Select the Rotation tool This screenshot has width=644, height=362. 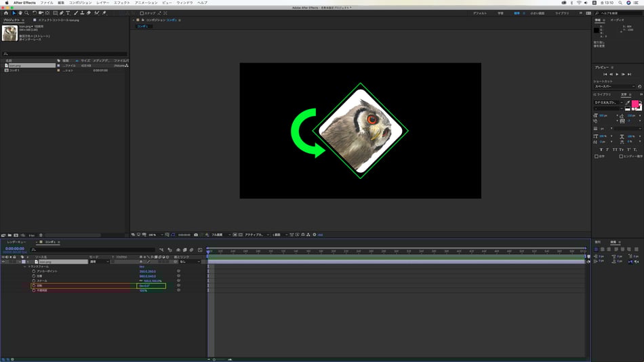coord(35,13)
